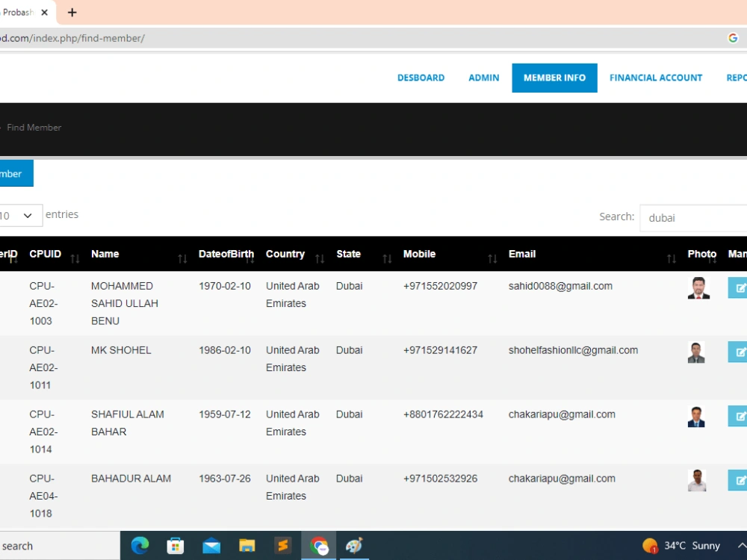Image resolution: width=747 pixels, height=560 pixels.
Task: Sort the table by Name column
Action: [x=139, y=255]
